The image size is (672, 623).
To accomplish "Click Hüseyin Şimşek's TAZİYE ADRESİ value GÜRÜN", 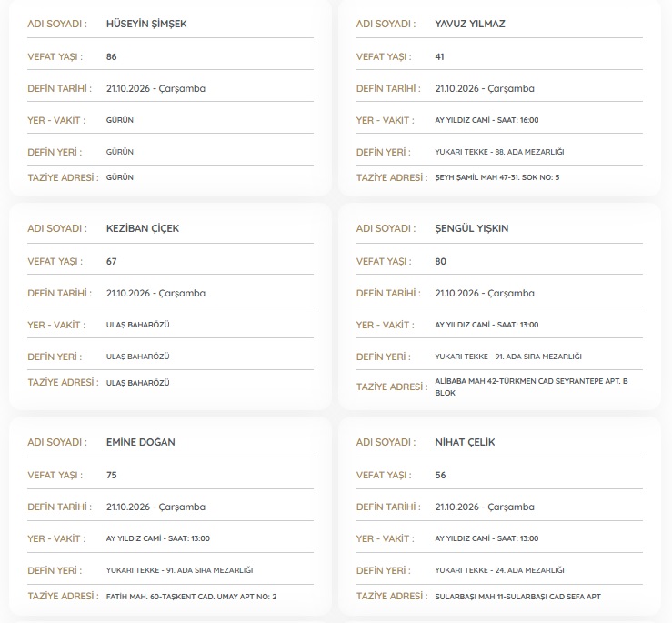I will (x=119, y=177).
